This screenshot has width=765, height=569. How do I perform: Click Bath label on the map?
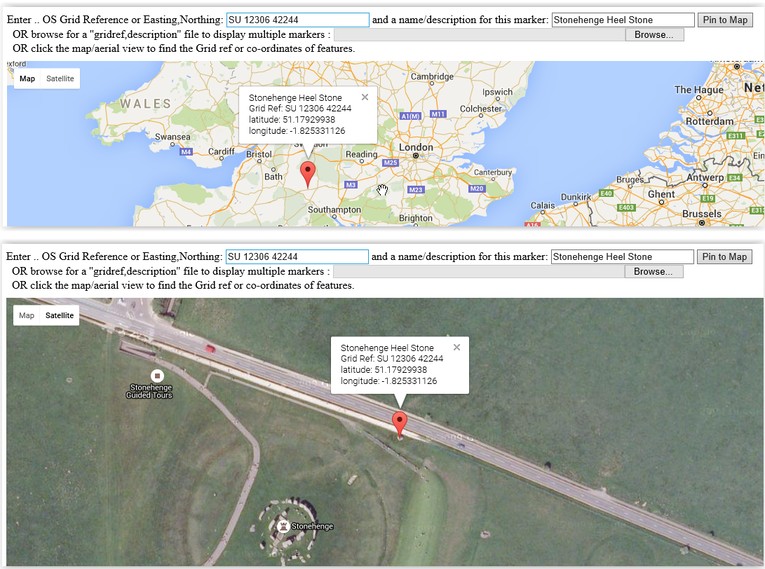[x=273, y=177]
